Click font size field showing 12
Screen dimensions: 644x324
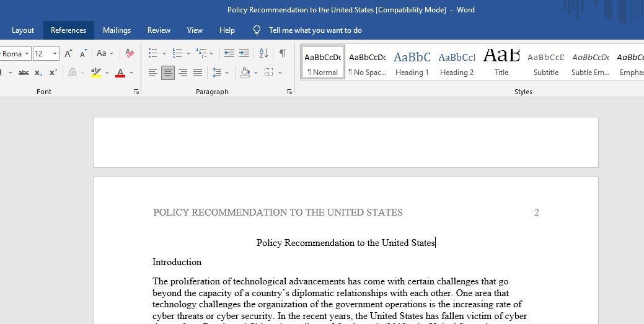(42, 54)
